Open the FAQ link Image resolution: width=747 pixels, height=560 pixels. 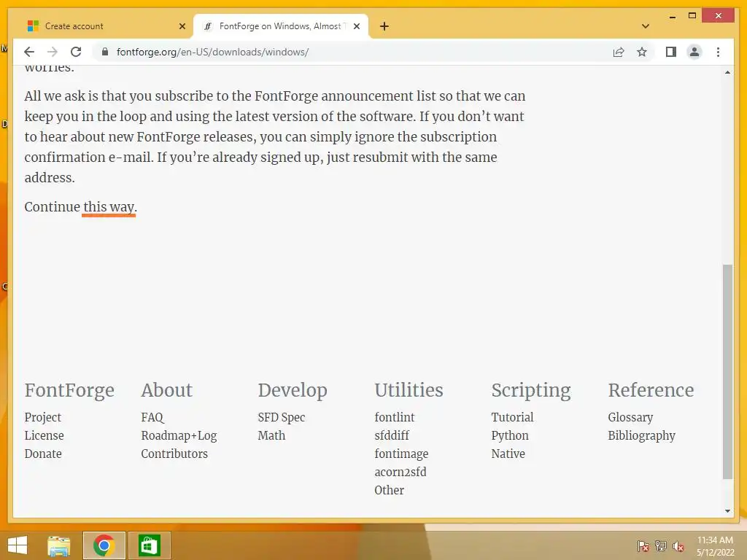point(152,417)
